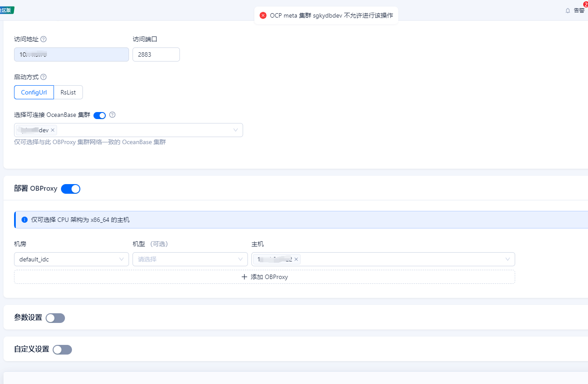Click the 访问端口 field showing 2883
Viewport: 588px width, 384px height.
coord(156,54)
